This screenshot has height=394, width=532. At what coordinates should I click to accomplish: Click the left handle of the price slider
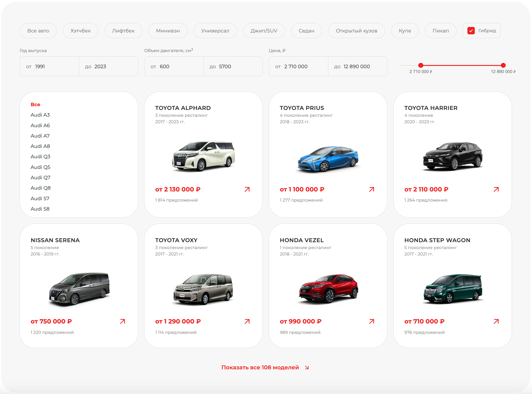coord(421,65)
